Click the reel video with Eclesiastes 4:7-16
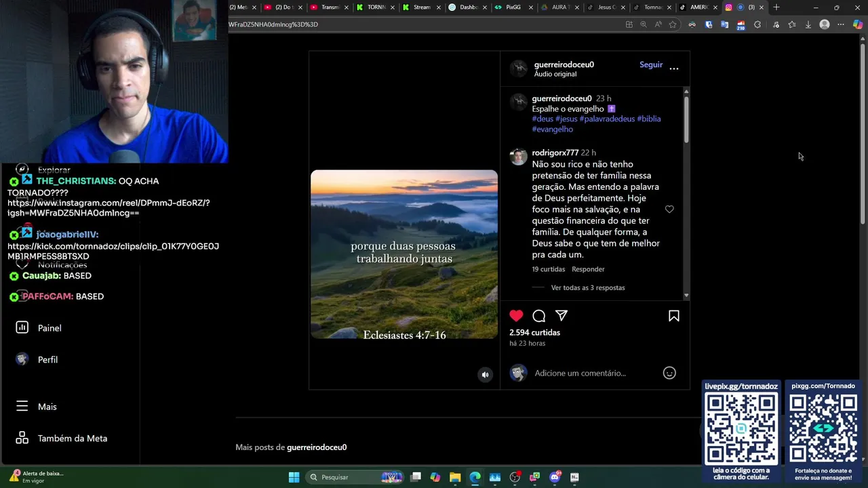 [x=404, y=254]
